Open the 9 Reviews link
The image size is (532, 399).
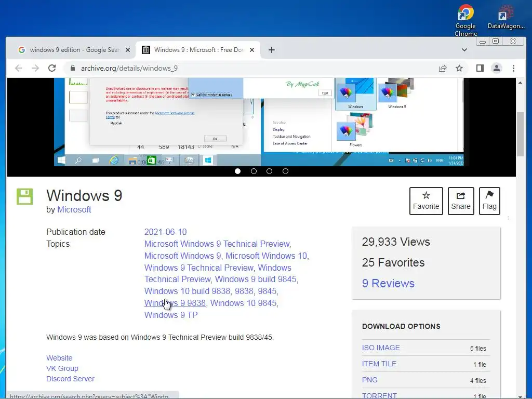388,283
